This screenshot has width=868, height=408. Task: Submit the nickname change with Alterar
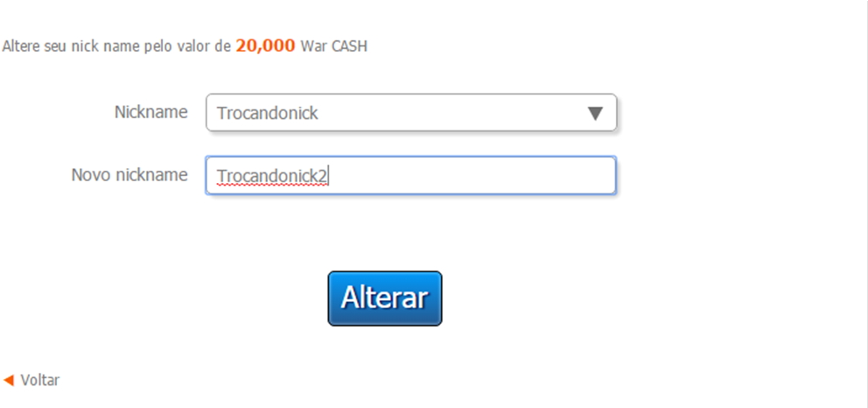click(x=385, y=299)
